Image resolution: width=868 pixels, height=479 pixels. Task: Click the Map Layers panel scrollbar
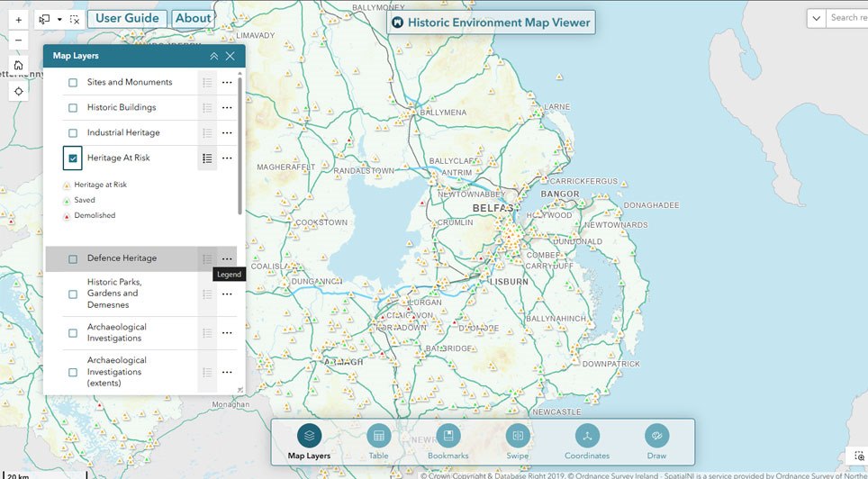[240, 144]
